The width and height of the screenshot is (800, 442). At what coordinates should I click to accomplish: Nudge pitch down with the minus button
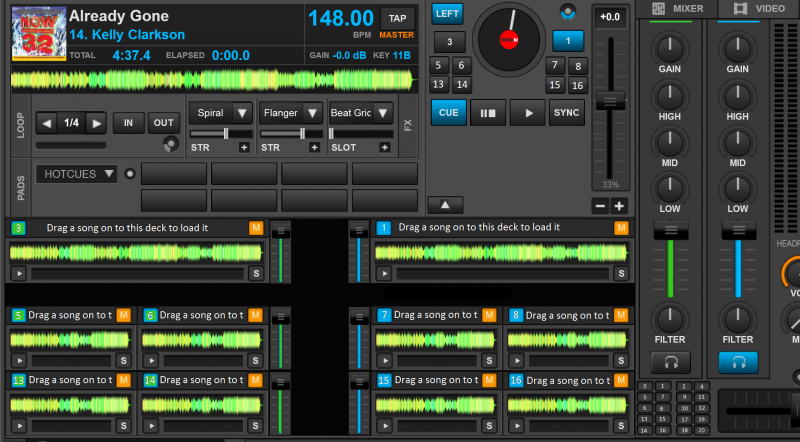tap(601, 206)
